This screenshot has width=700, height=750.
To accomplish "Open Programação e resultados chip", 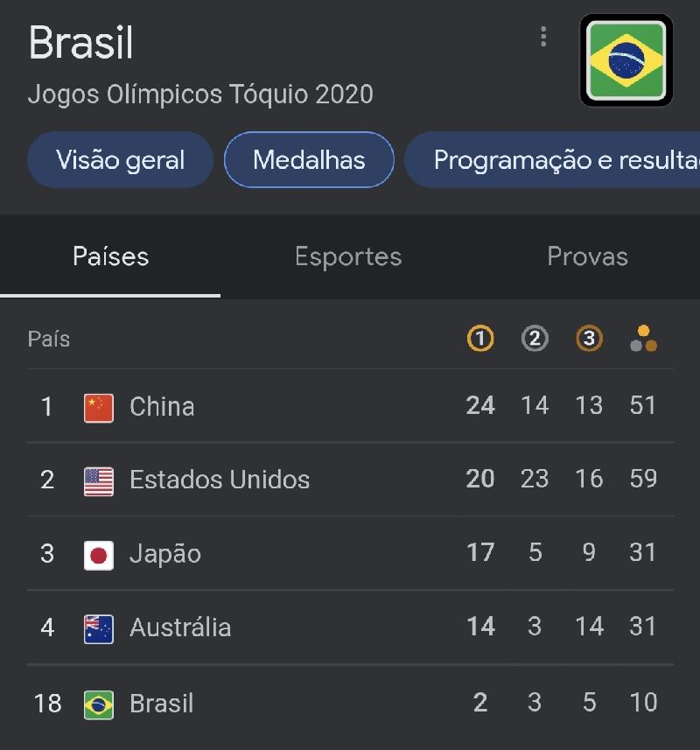I will (x=552, y=160).
